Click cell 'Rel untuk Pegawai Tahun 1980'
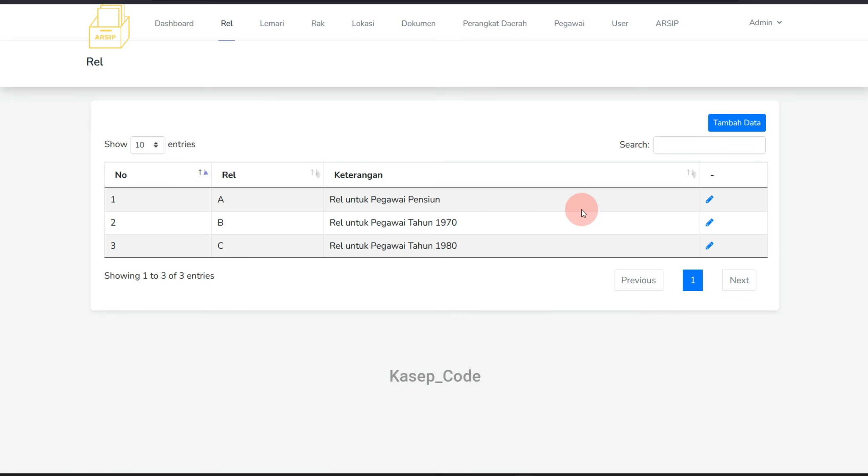This screenshot has height=476, width=868. coord(511,246)
